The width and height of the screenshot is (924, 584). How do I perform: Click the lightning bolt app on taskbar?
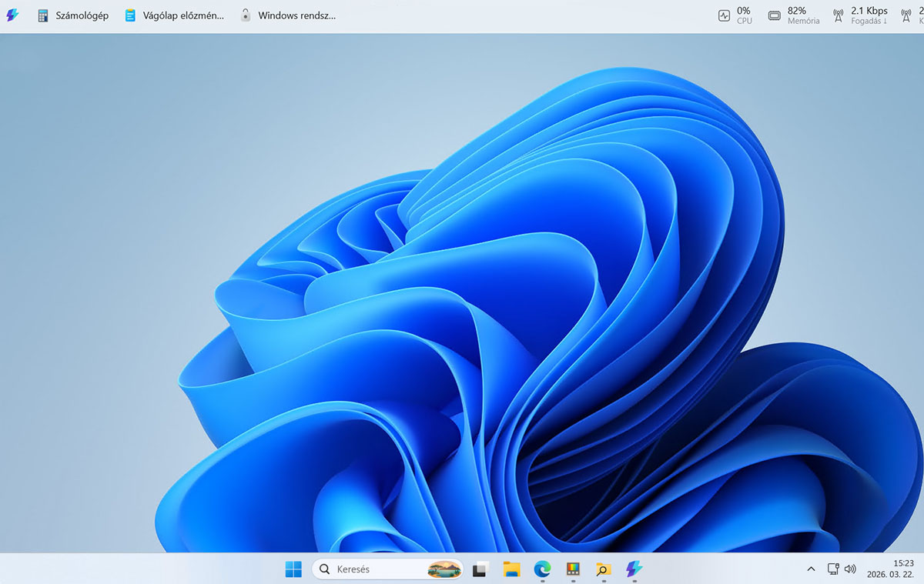point(634,569)
